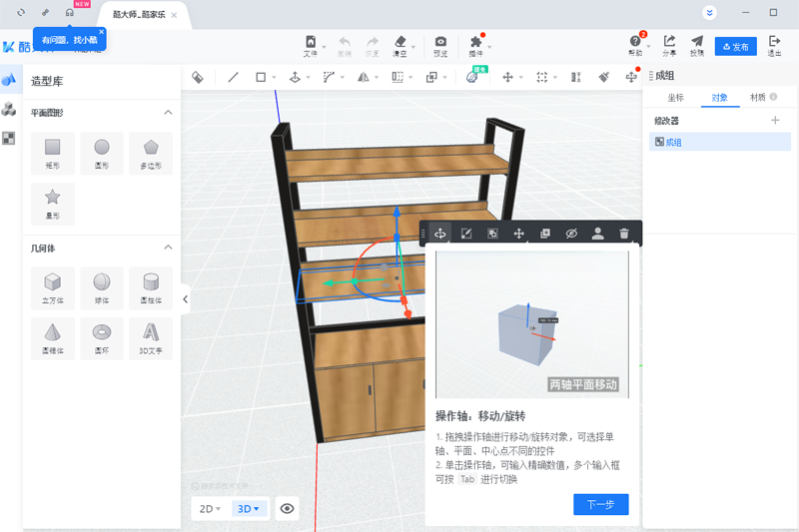Add a modifier with the plus icon
The image size is (799, 532).
[775, 121]
